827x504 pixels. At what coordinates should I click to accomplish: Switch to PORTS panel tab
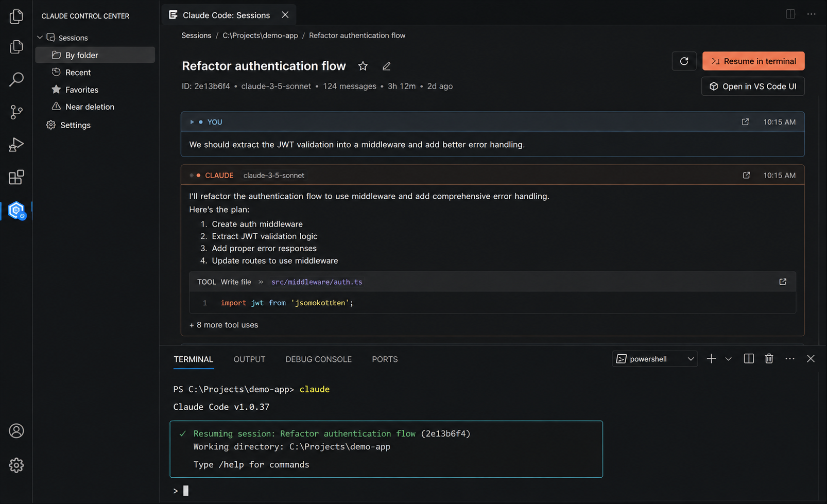point(385,359)
